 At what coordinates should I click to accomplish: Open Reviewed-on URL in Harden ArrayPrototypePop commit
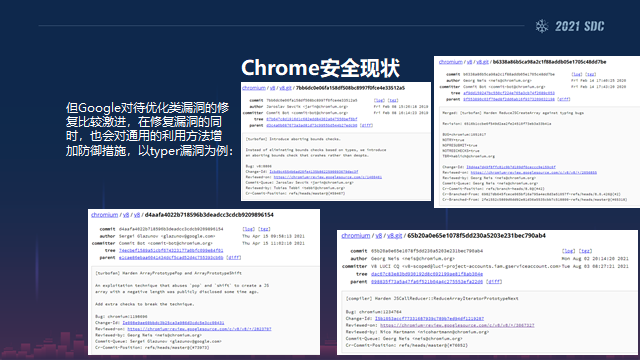coord(199,329)
